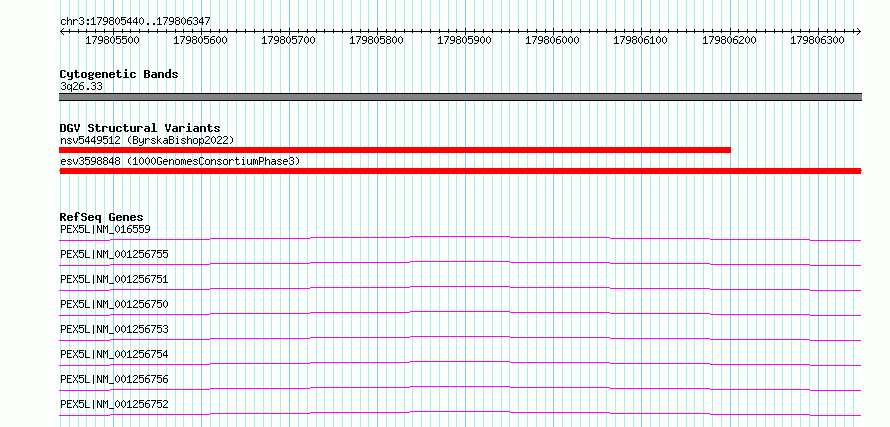Click the Cytogenetic Bands track title
Image resolution: width=890 pixels, height=427 pixels.
tap(119, 74)
